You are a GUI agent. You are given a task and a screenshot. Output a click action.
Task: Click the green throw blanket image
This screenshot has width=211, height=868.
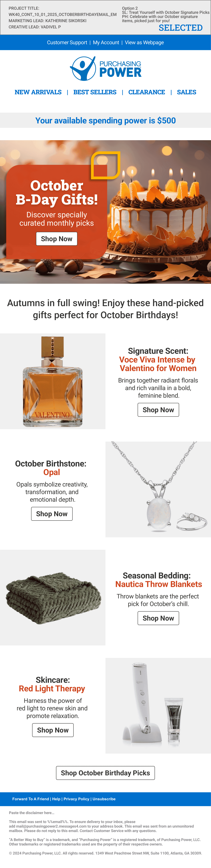pyautogui.click(x=53, y=597)
